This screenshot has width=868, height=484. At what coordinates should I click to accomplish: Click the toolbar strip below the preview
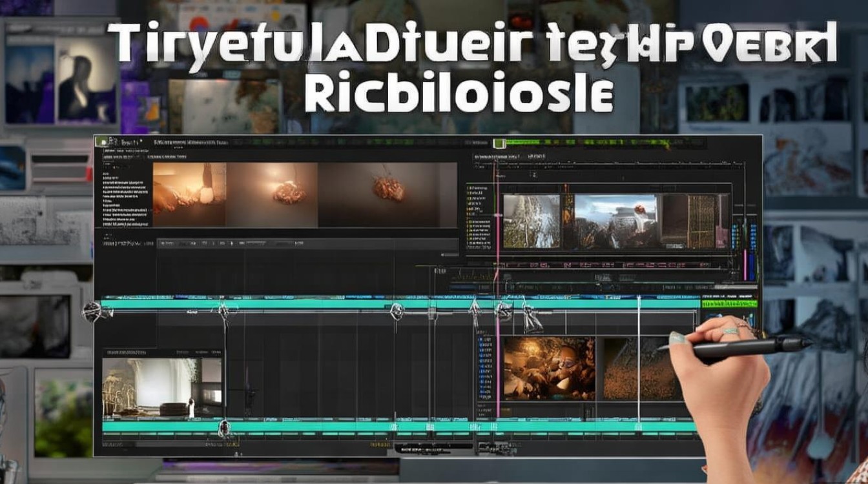(x=277, y=243)
